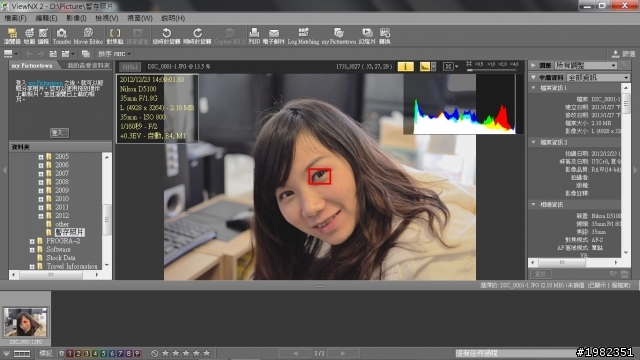Adjust the image zoom slider

493,70
